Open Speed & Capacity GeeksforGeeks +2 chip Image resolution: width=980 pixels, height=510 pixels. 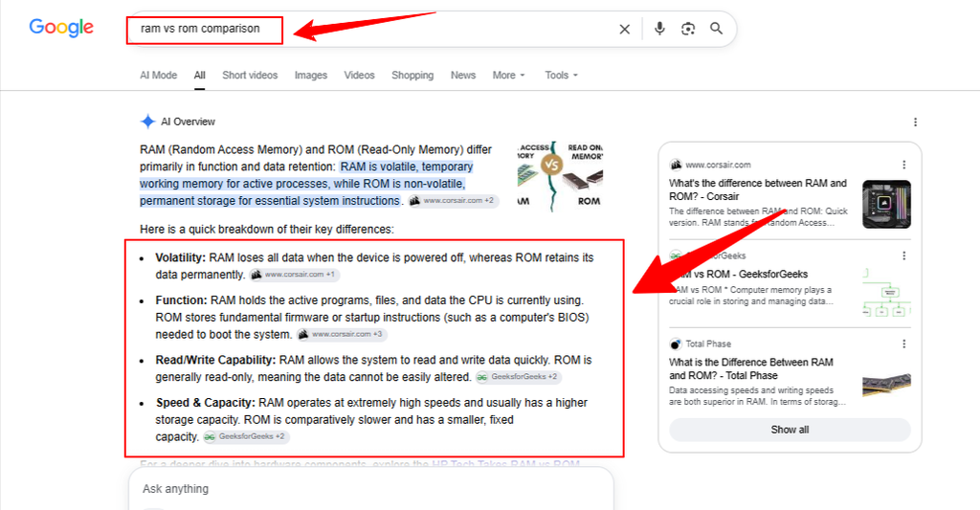coord(246,436)
